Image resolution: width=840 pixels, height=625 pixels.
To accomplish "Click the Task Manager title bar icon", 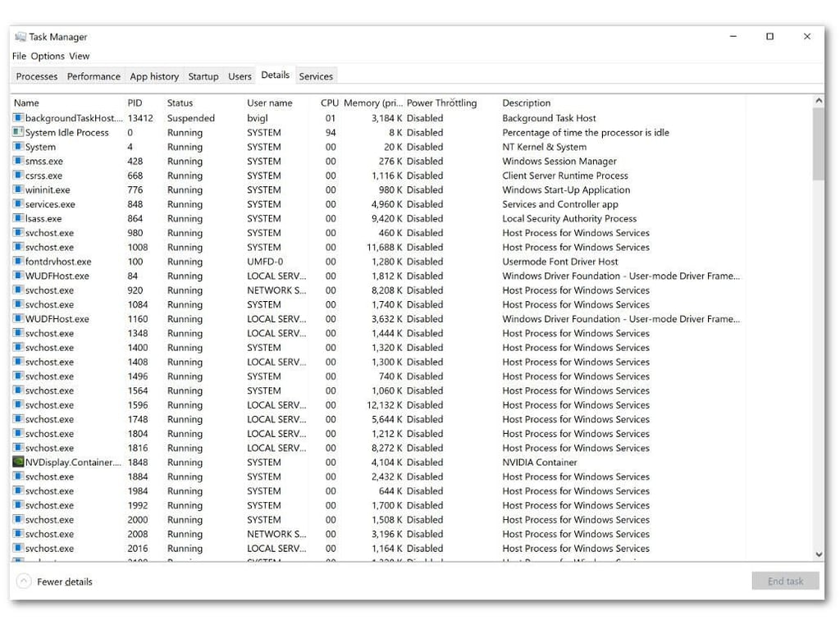I will point(21,36).
